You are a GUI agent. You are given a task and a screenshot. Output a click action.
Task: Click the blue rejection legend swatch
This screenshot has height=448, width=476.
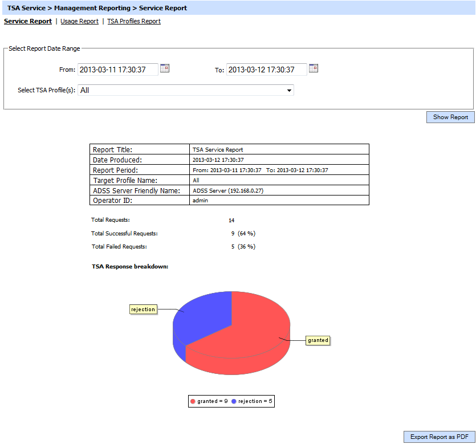click(x=234, y=401)
